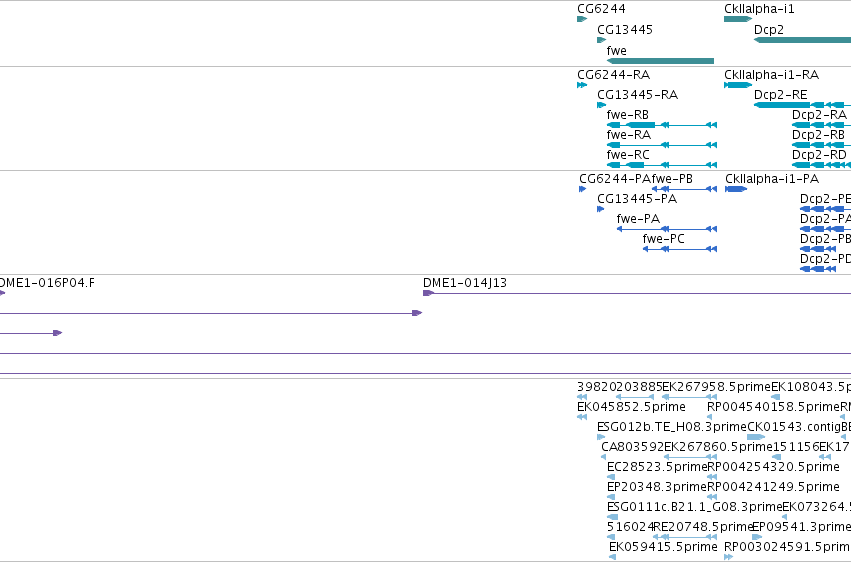851x562 pixels.
Task: Click the Dcp2-PA protein label
Action: [x=825, y=219]
